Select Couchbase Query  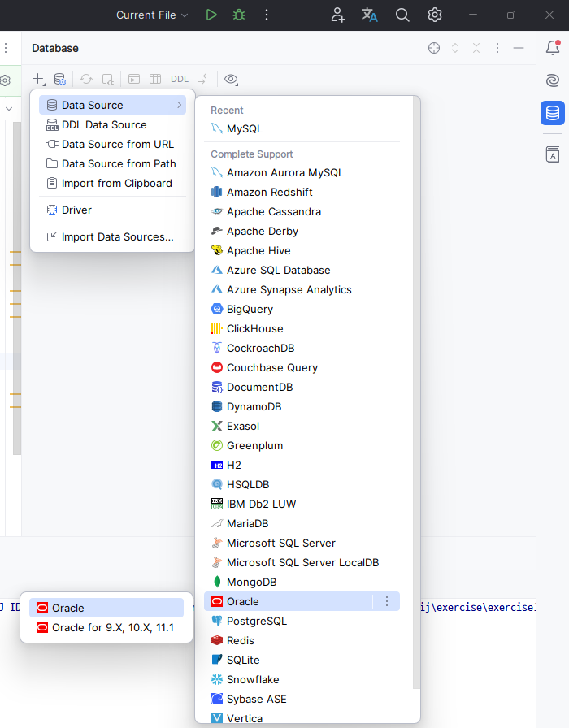302,368
